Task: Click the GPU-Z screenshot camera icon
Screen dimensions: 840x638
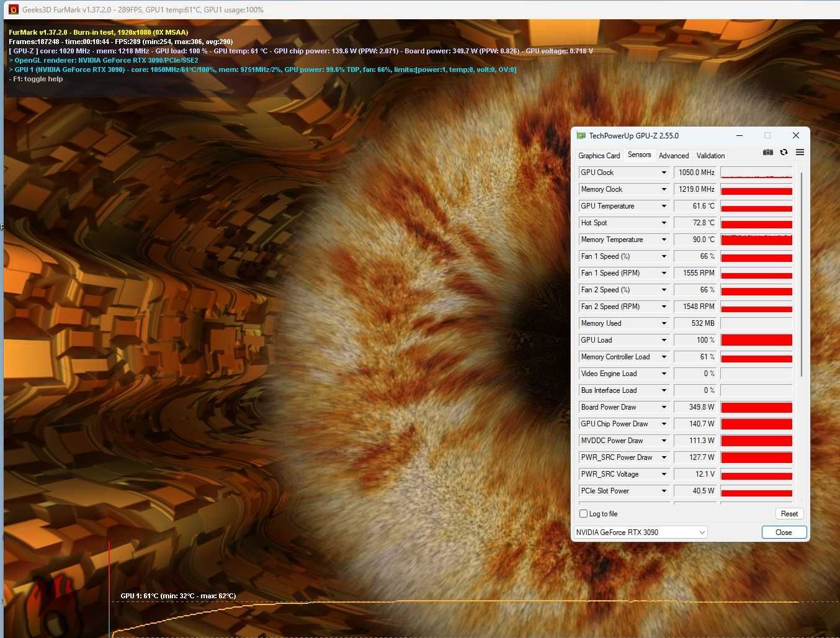Action: (x=767, y=152)
